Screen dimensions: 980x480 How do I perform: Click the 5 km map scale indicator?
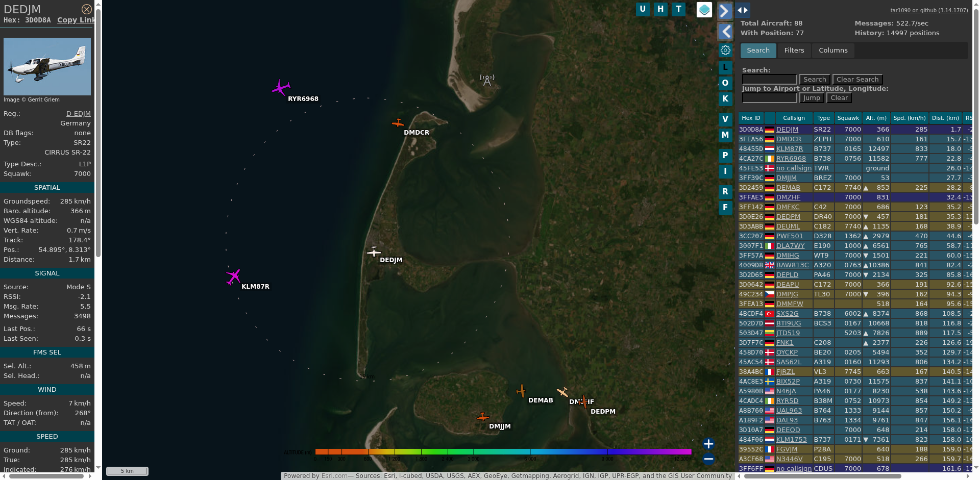tap(127, 471)
